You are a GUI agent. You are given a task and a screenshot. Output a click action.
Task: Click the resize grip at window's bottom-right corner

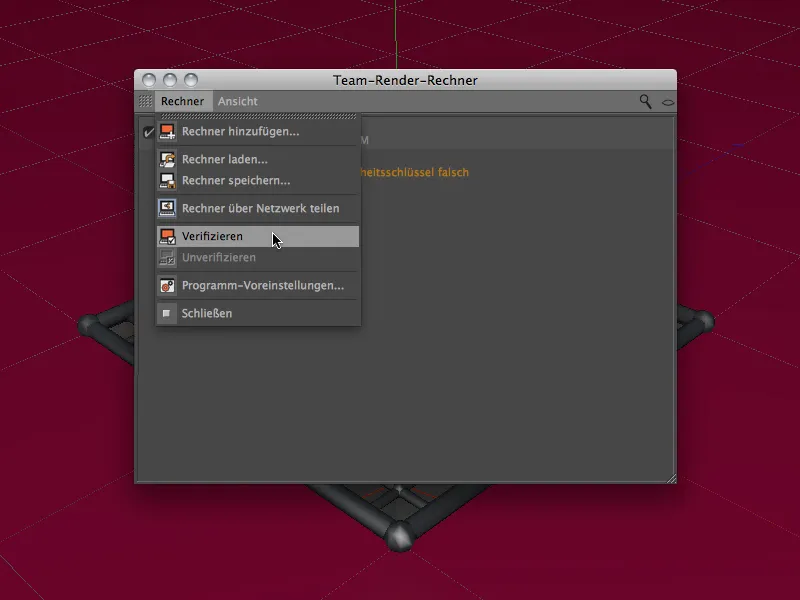[671, 478]
